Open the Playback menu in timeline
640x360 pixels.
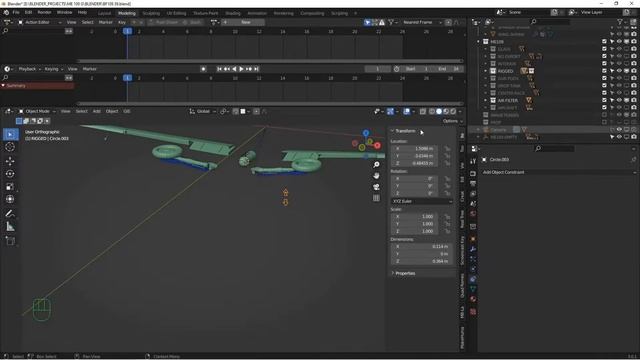coord(29,69)
